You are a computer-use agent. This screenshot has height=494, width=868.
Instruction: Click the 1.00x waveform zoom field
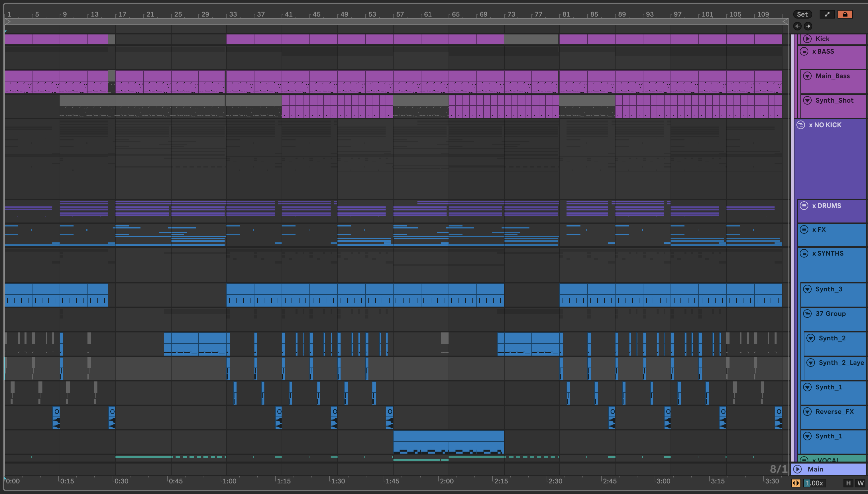(x=814, y=483)
